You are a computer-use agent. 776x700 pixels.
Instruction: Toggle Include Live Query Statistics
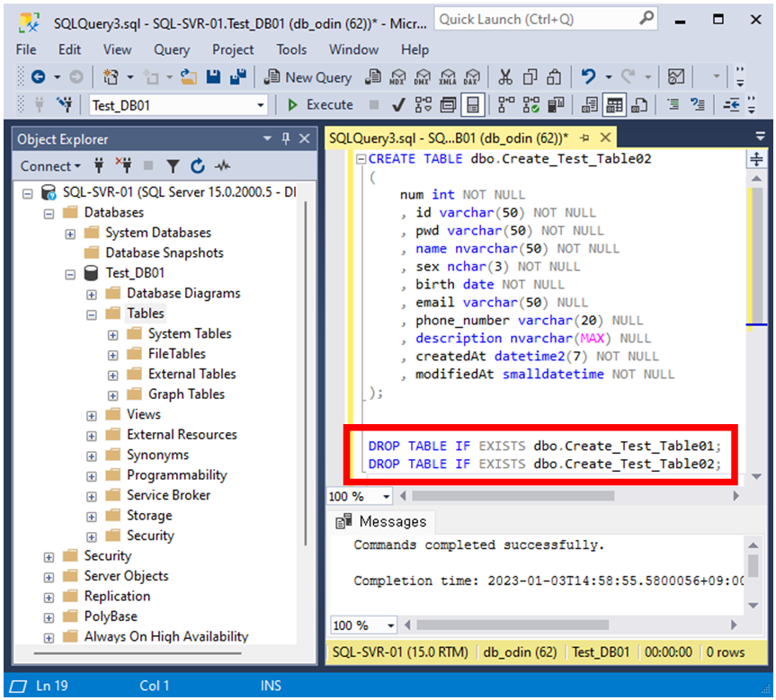click(x=531, y=105)
